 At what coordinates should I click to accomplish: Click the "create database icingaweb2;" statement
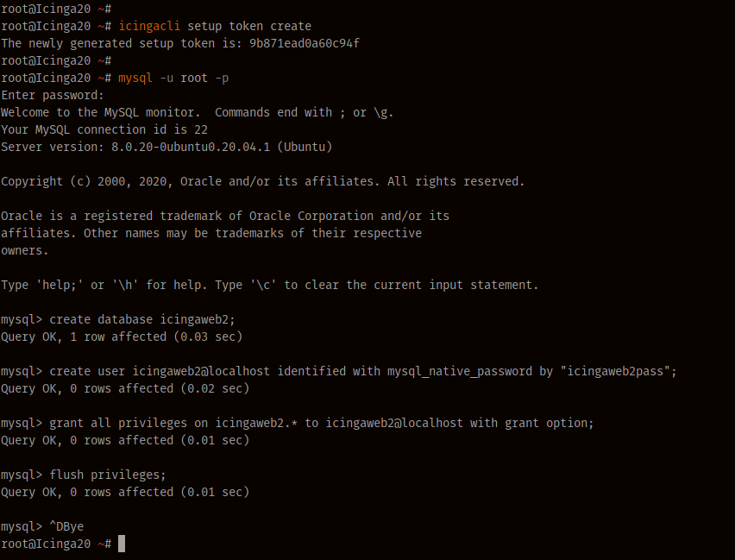(142, 319)
